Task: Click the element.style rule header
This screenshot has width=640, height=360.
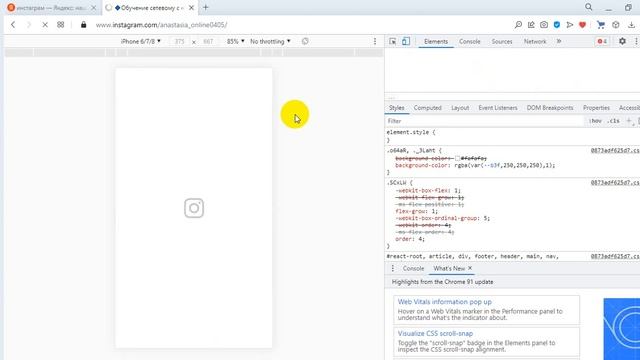Action: pos(411,132)
